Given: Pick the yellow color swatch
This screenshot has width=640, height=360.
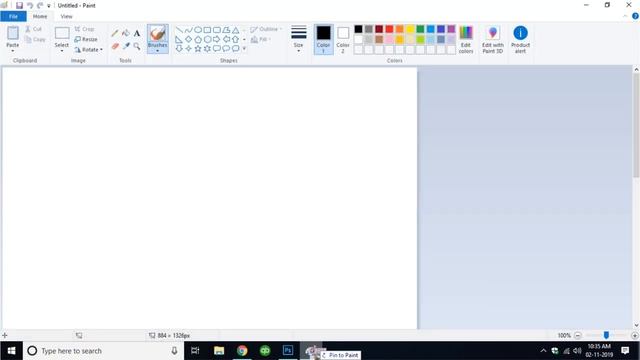Looking at the screenshot, I should coord(410,29).
